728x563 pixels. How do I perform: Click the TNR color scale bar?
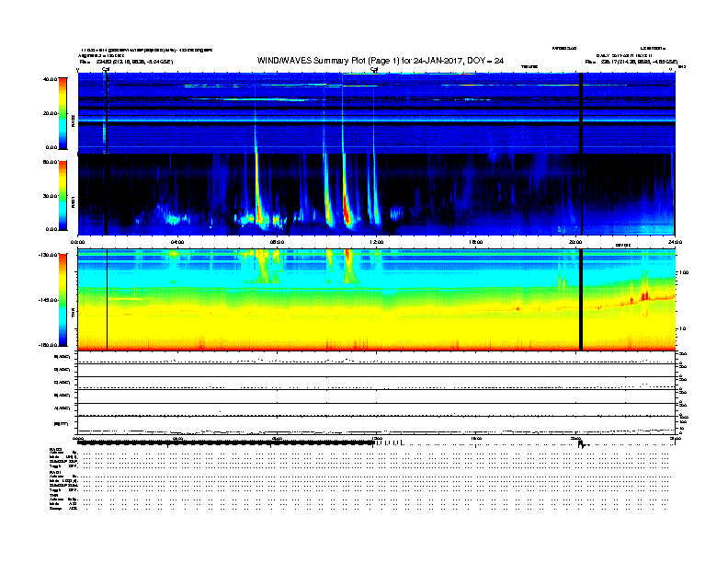coord(62,300)
